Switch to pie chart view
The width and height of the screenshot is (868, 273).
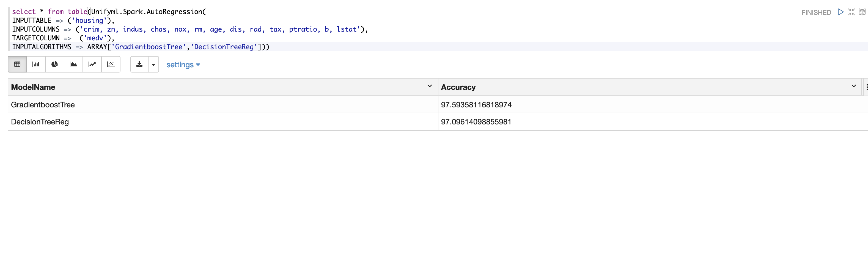pos(54,64)
